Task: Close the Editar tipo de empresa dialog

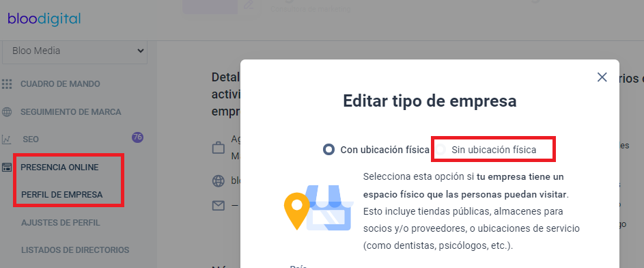Action: tap(602, 77)
